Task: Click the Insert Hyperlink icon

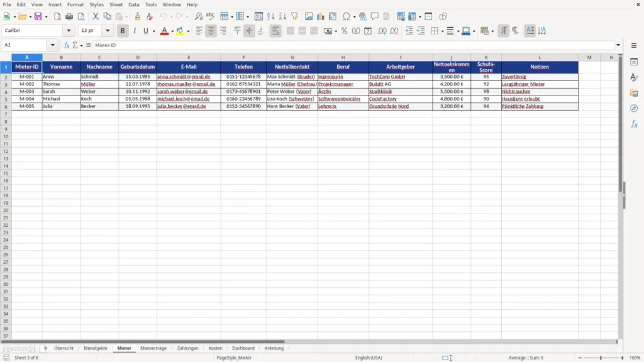Action: (x=363, y=16)
